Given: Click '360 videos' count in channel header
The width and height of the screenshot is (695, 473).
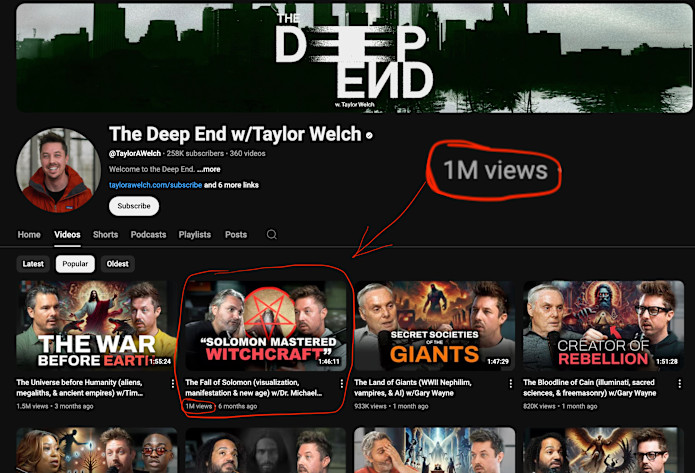Looking at the screenshot, I should coord(247,153).
